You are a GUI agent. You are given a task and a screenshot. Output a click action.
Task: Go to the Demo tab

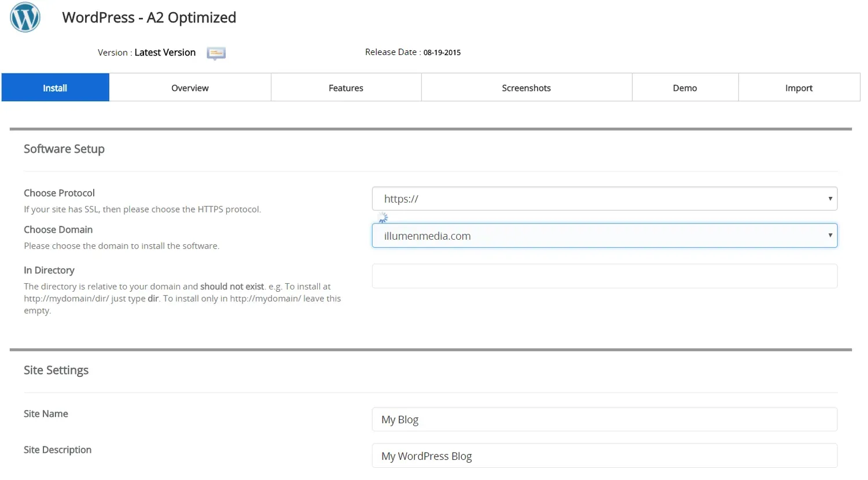point(685,87)
